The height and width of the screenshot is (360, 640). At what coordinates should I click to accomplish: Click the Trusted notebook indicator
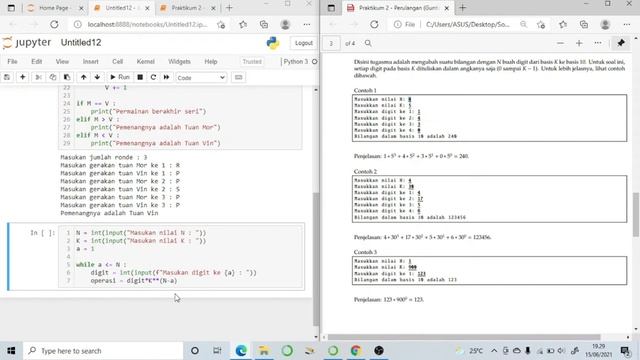pyautogui.click(x=252, y=62)
